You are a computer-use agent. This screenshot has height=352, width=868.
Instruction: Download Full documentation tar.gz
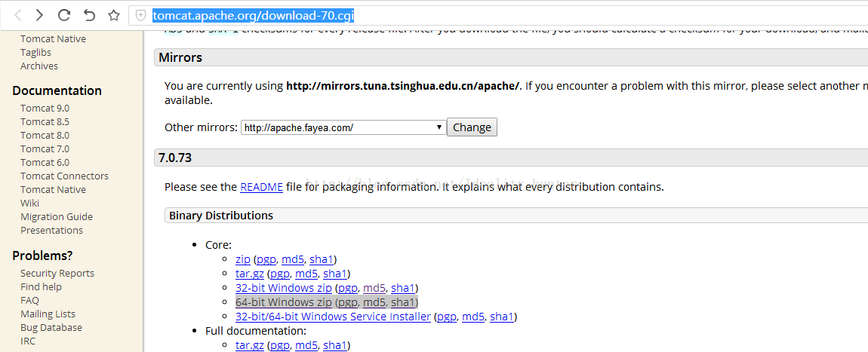(x=250, y=345)
